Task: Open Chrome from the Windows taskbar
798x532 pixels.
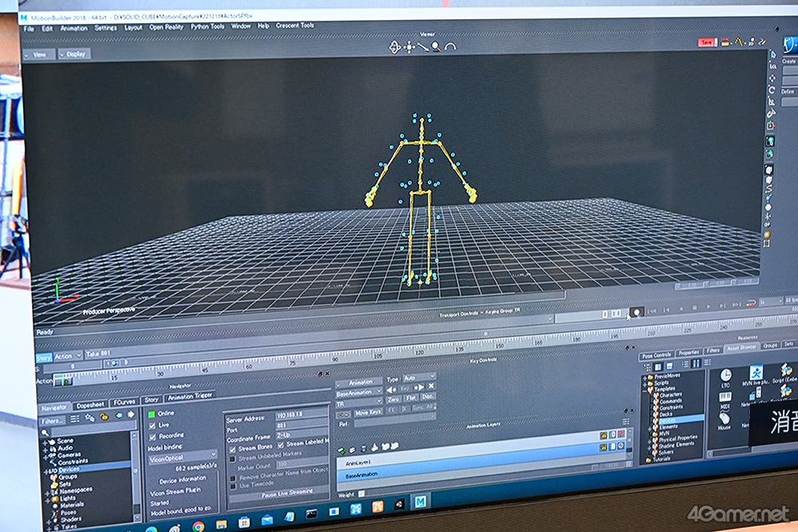Action: point(199,527)
